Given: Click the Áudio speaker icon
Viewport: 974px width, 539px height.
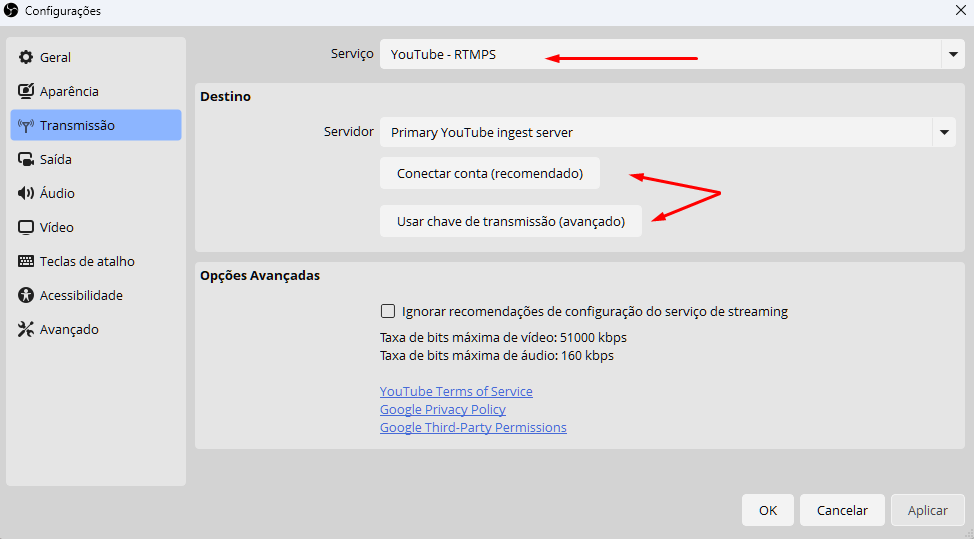Looking at the screenshot, I should point(25,193).
